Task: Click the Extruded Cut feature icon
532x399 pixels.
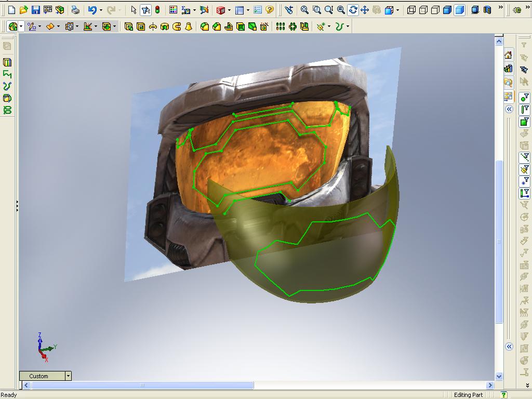Action: click(140, 26)
